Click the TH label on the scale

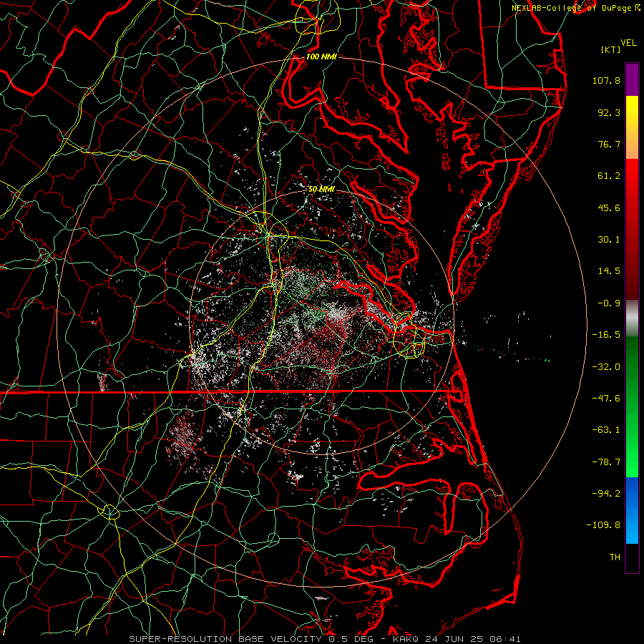pos(615,557)
